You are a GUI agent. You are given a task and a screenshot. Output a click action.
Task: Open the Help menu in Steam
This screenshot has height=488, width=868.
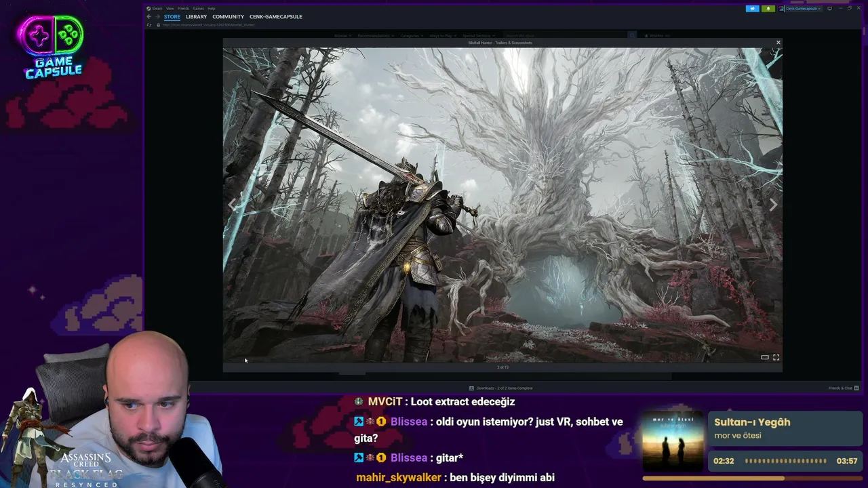tap(212, 8)
